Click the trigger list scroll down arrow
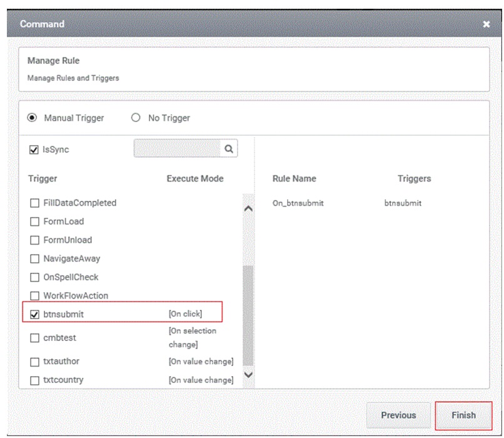 pos(248,375)
